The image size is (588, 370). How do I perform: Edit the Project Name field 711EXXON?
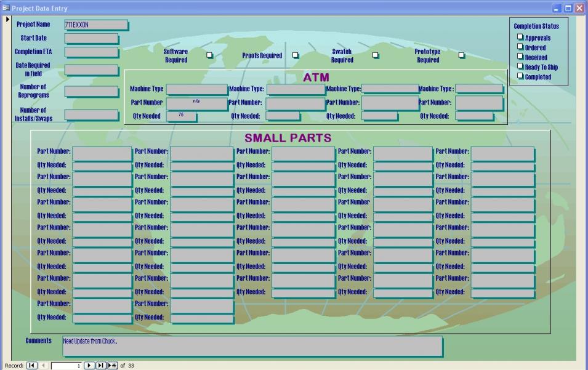95,25
